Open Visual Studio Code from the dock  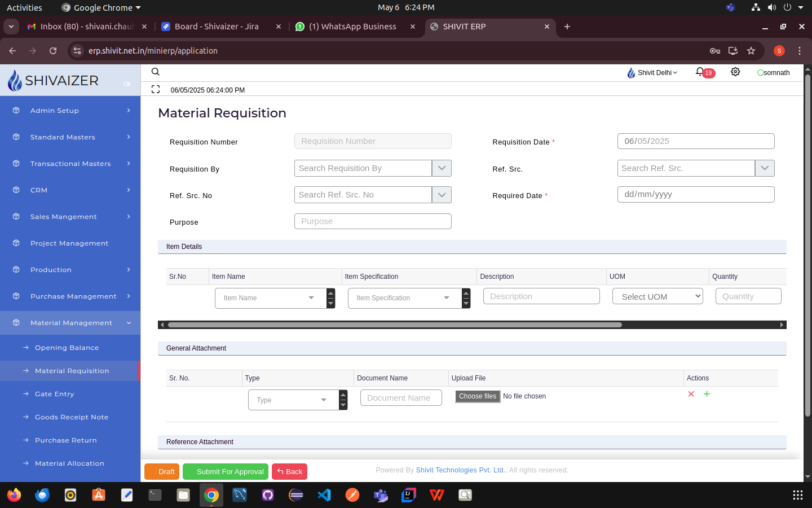coord(324,495)
